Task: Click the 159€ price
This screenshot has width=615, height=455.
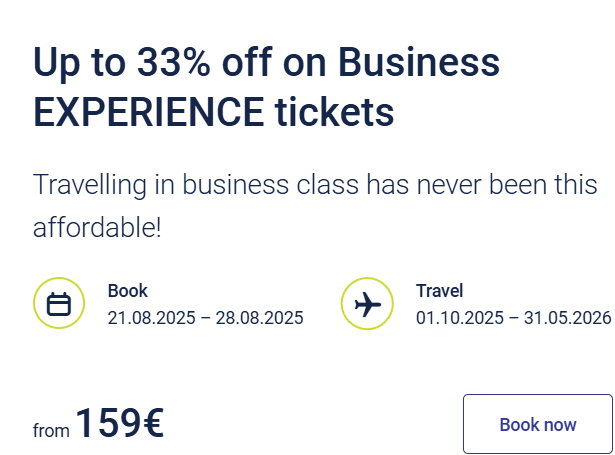Action: point(119,423)
